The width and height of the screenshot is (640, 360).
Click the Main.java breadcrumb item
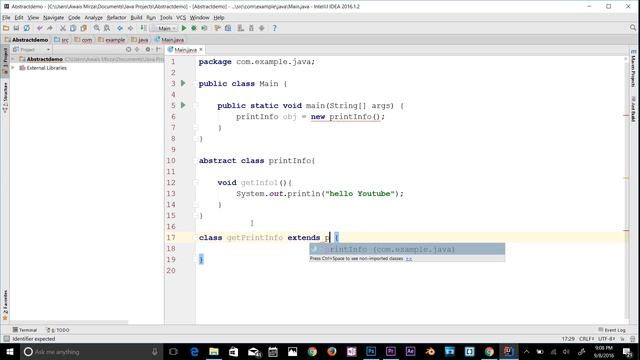[169, 40]
